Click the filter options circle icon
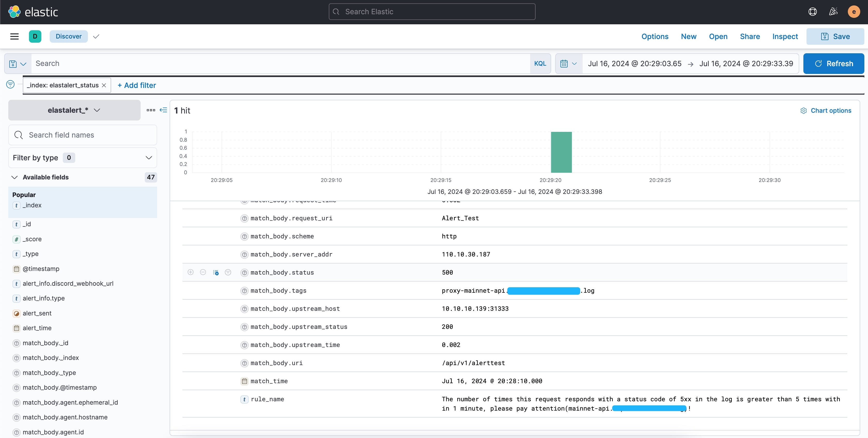 (10, 84)
